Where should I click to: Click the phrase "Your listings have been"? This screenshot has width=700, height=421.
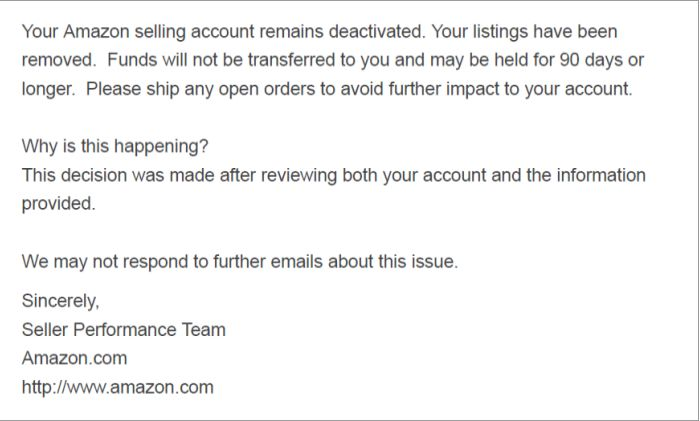(525, 32)
